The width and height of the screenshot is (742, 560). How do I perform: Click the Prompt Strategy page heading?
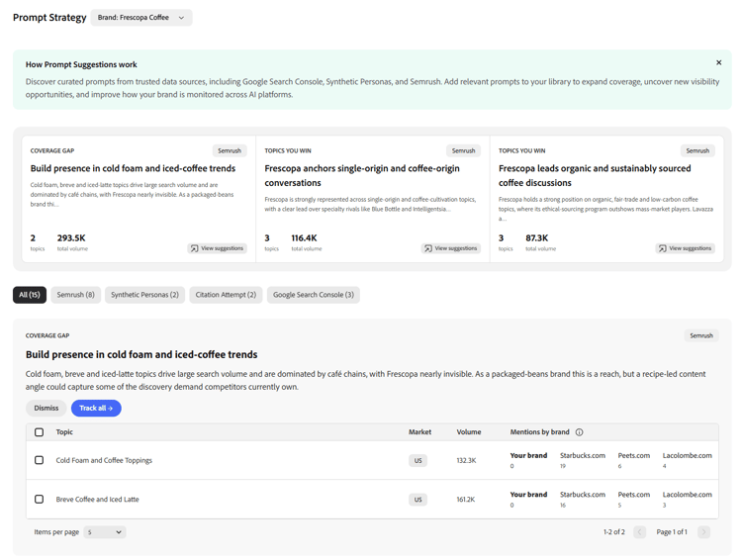pos(49,18)
